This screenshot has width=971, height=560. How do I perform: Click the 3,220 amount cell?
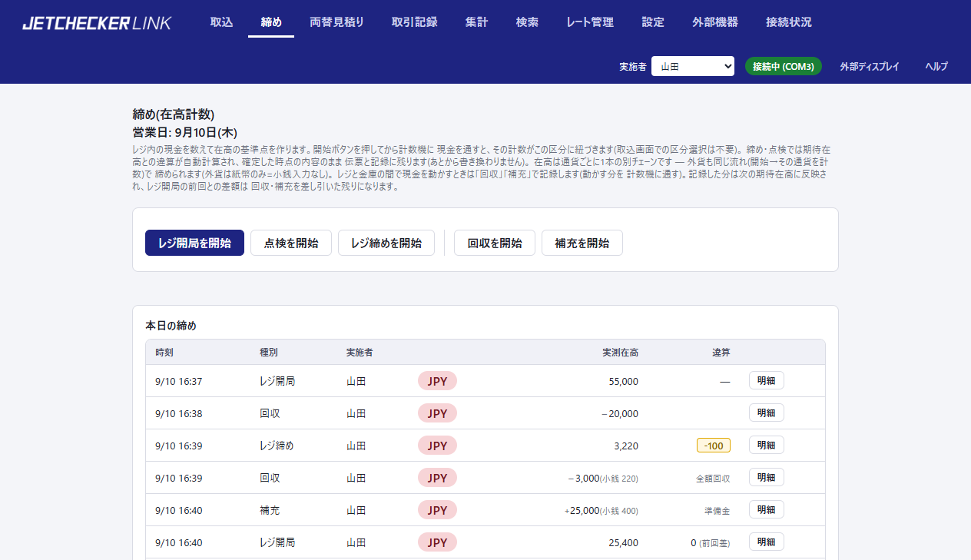(626, 446)
